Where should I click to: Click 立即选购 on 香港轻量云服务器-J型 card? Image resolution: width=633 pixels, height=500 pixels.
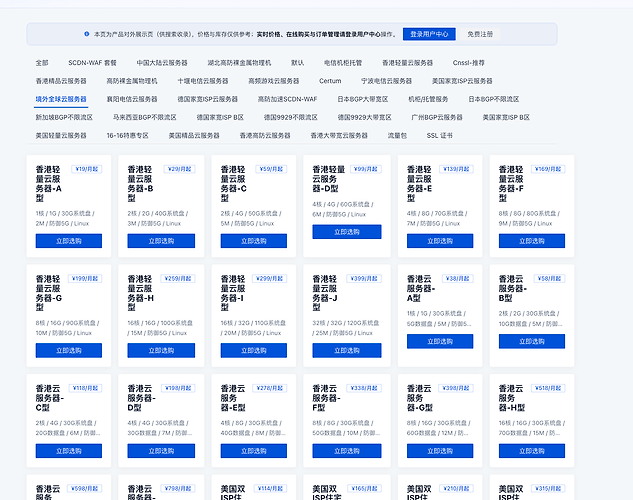tap(347, 350)
